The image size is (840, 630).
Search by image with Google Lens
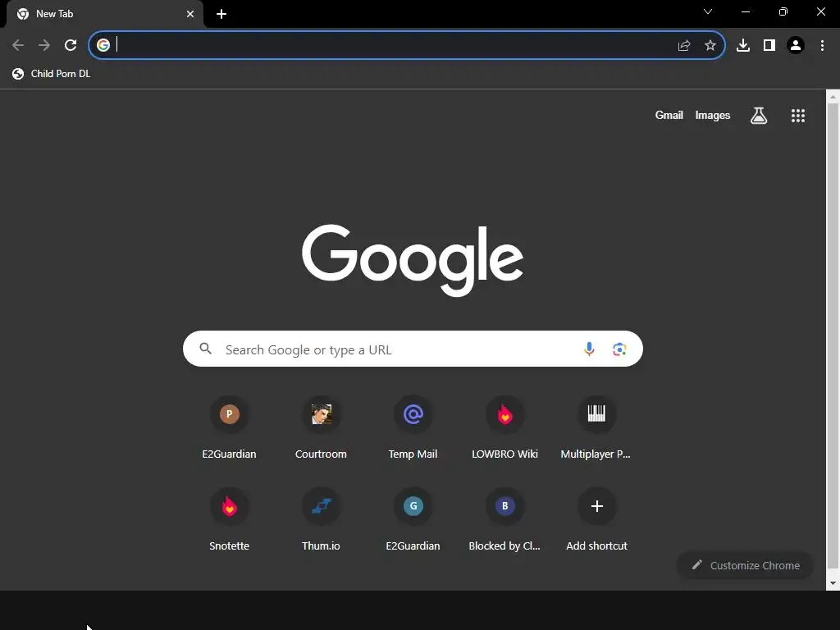coord(619,349)
